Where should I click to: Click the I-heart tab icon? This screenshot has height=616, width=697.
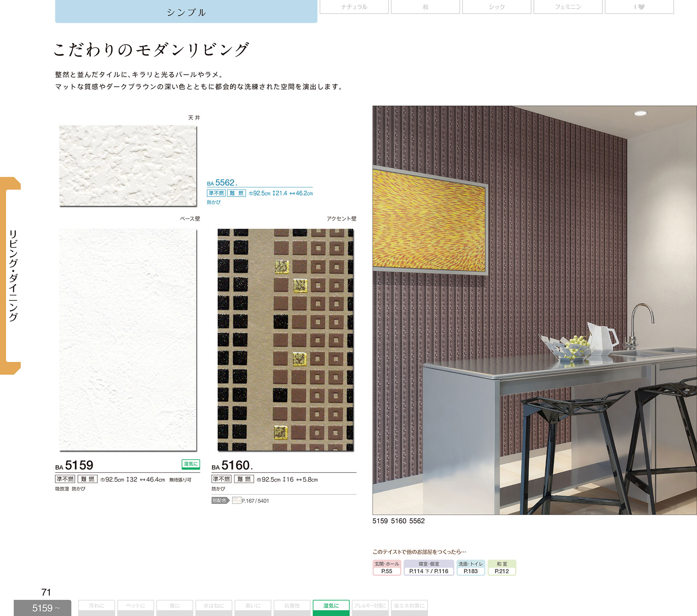639,7
